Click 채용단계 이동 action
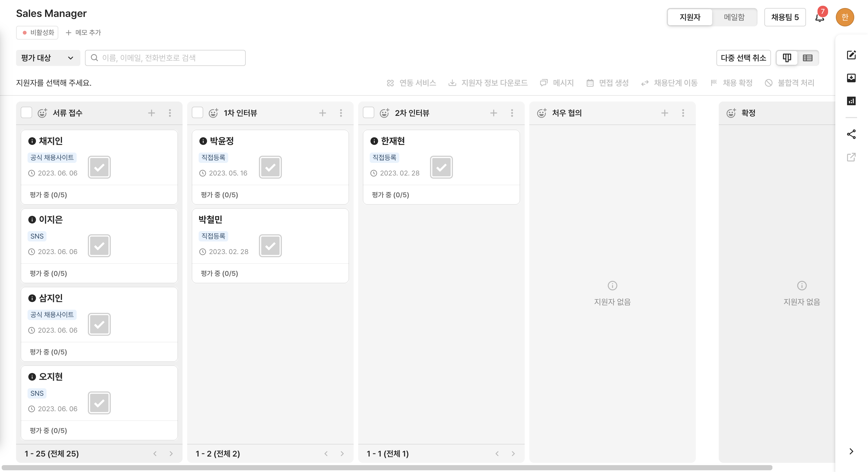868x472 pixels. pos(669,83)
